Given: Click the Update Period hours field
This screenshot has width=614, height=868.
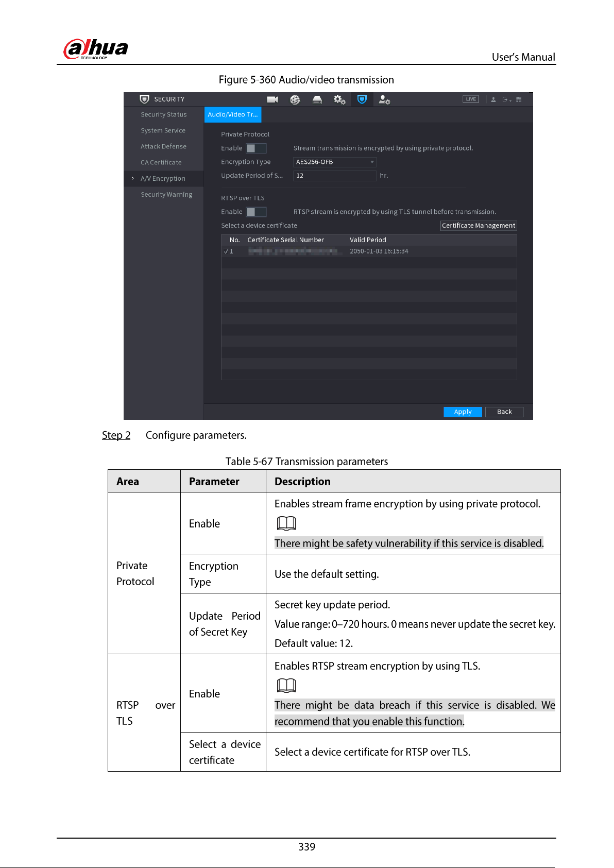Looking at the screenshot, I should point(335,176).
